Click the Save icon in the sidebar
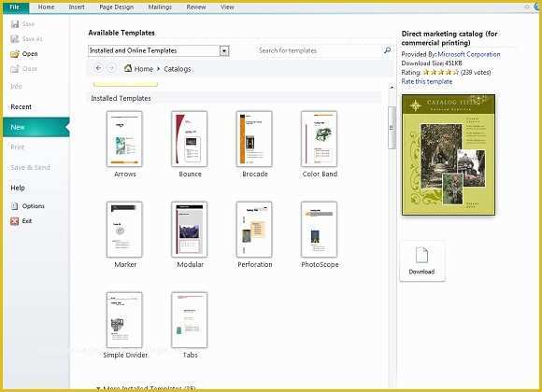 pyautogui.click(x=15, y=24)
